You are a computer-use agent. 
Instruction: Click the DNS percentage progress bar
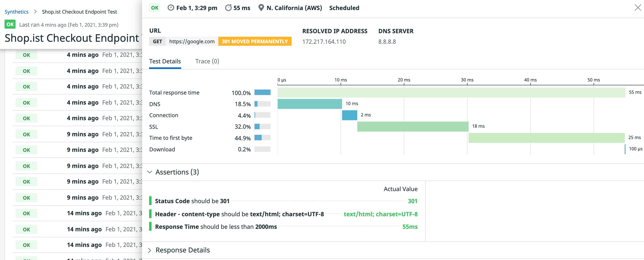click(262, 104)
